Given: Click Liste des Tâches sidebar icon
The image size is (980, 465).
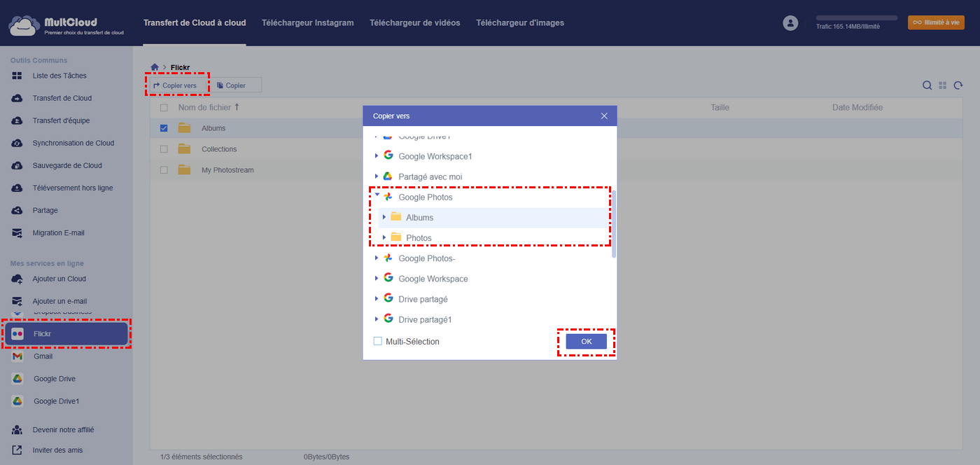Looking at the screenshot, I should 17,76.
